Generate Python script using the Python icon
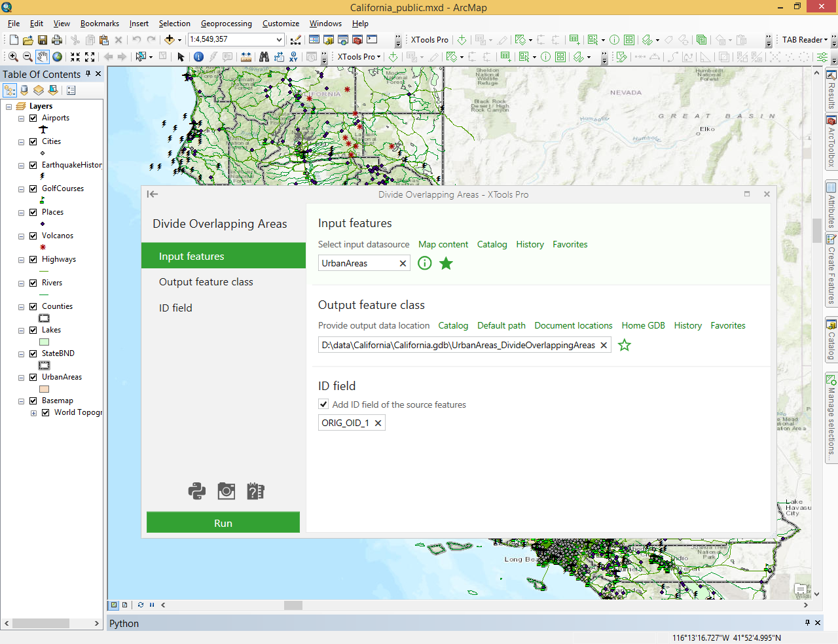 (x=196, y=491)
